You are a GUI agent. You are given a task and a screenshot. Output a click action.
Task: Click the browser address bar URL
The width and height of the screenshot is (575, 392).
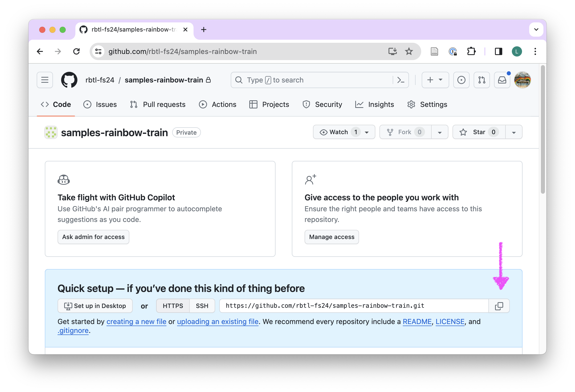click(x=182, y=51)
